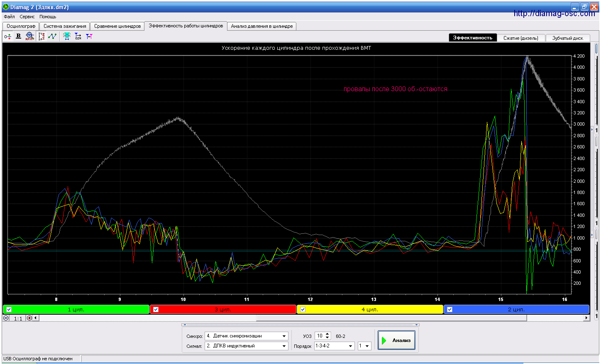Select the Эффективность работы цилиндров tab
The width and height of the screenshot is (601, 364).
coord(186,26)
